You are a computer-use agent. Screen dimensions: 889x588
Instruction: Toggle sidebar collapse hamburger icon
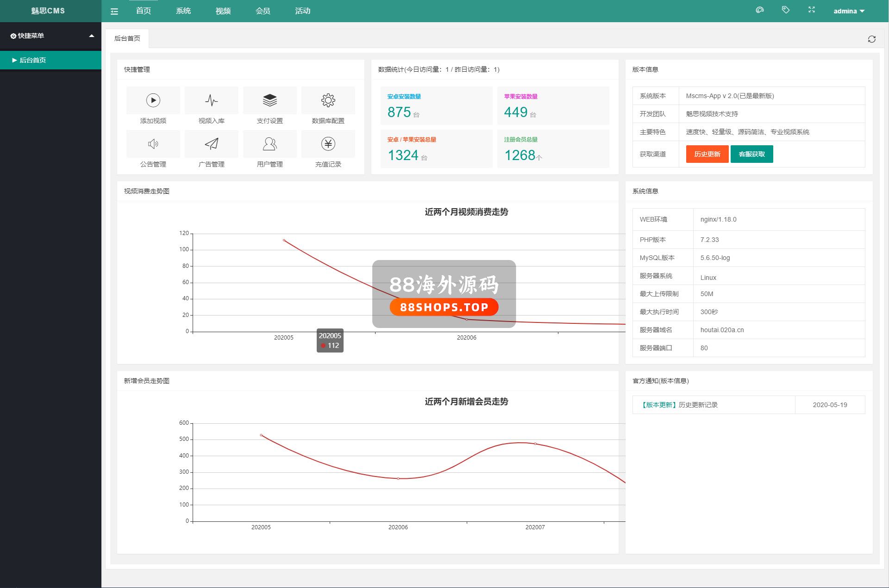tap(114, 12)
